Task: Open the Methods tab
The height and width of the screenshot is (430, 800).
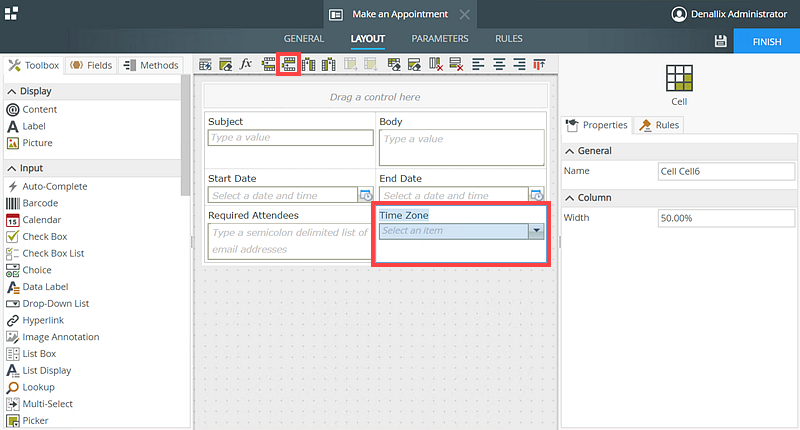Action: 150,66
